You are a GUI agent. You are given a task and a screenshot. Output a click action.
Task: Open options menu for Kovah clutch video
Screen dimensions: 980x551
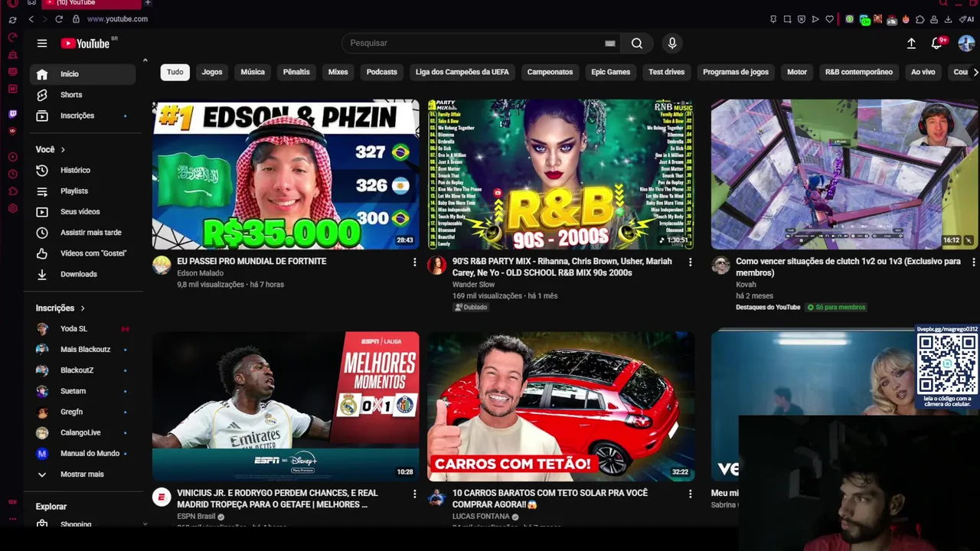[973, 262]
